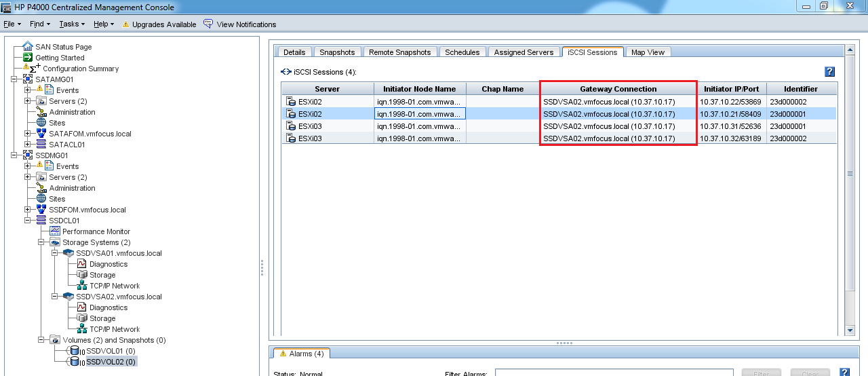Open the Map View tab
This screenshot has width=868, height=376.
(x=648, y=52)
